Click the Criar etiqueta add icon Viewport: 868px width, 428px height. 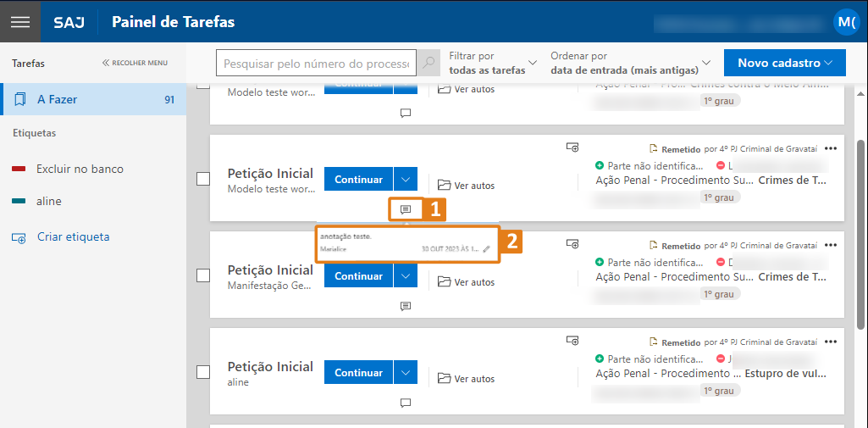coord(19,237)
